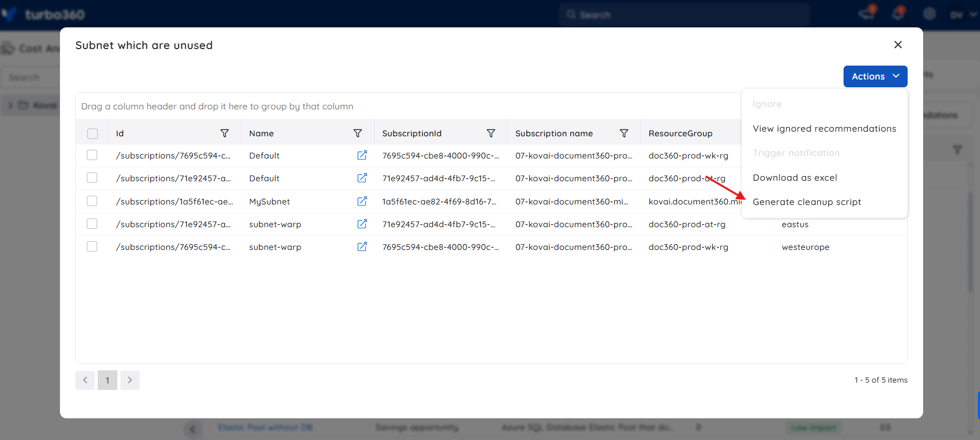The image size is (980, 440).
Task: Open settings gear in top bar
Action: tap(929, 14)
